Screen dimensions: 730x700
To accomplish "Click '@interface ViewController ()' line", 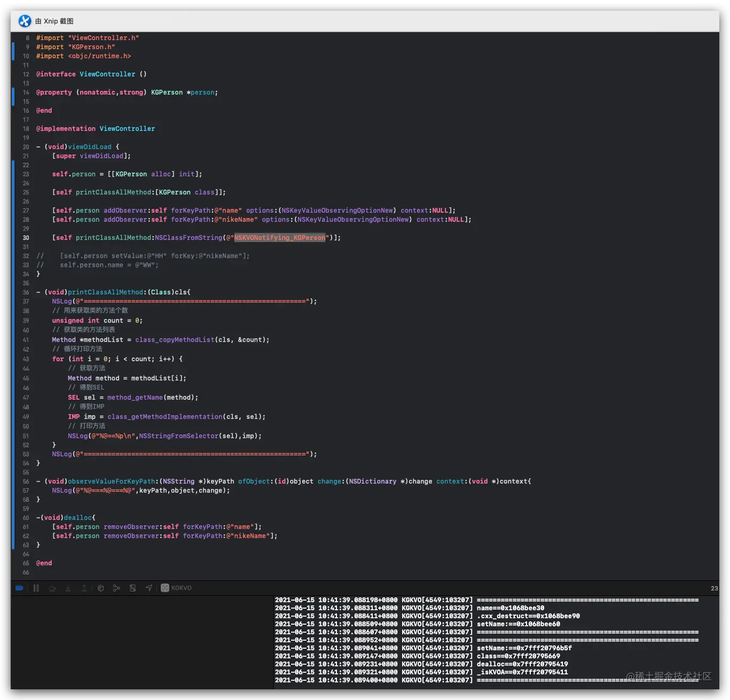I will point(91,74).
